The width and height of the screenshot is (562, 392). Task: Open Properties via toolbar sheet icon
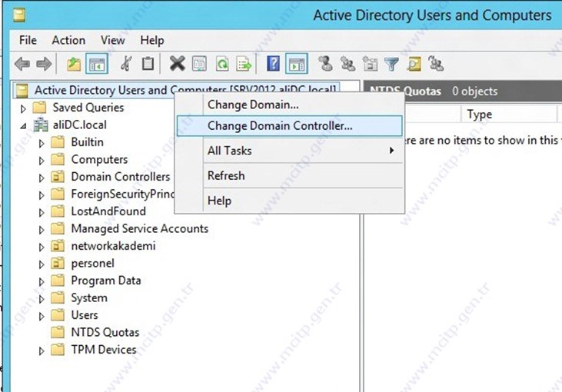pos(199,64)
